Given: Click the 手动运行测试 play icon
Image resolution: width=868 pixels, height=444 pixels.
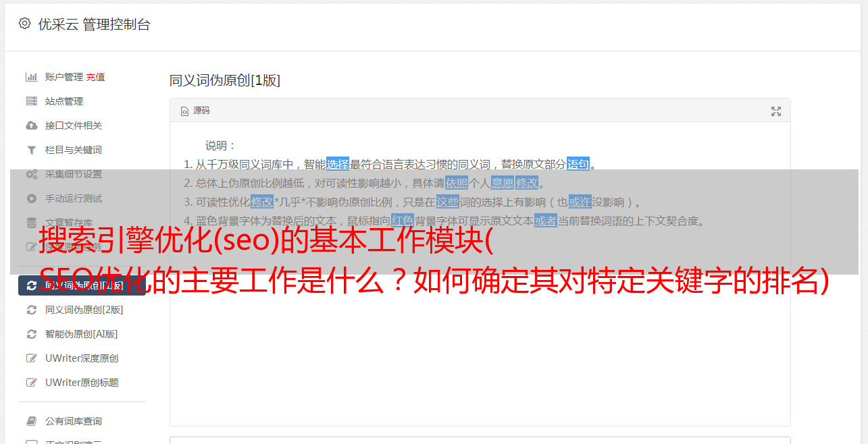Looking at the screenshot, I should tap(31, 198).
